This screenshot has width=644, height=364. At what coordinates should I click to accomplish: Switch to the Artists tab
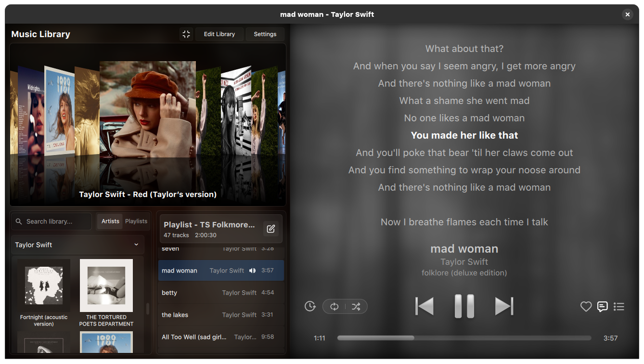[110, 221]
